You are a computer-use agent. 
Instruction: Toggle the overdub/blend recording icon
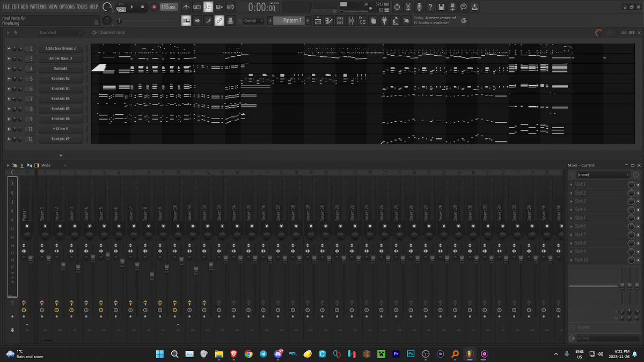pyautogui.click(x=219, y=7)
